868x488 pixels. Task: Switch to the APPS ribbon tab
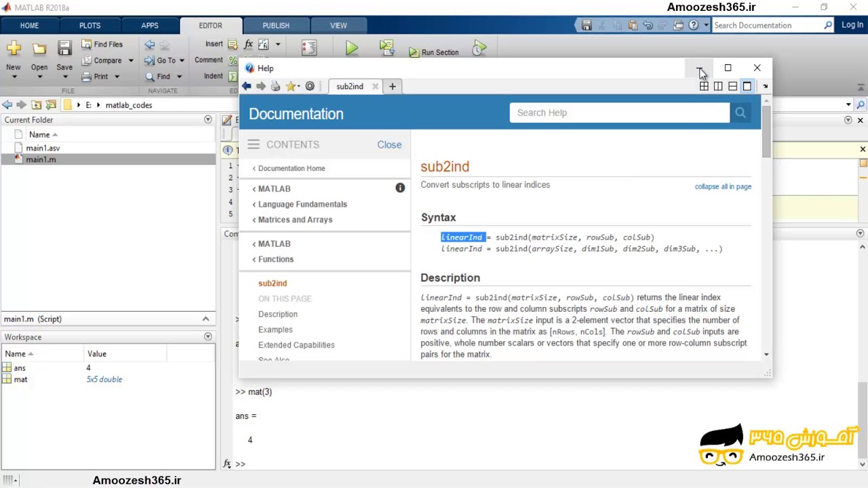tap(150, 25)
